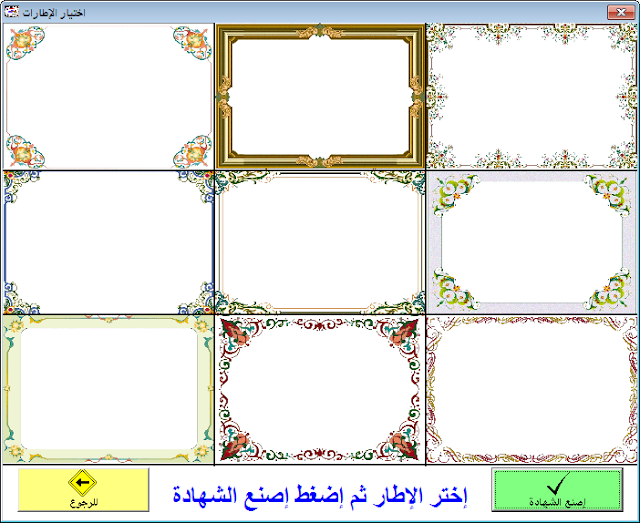
Task: Click the green إصنع الشهادة button
Action: click(x=557, y=490)
